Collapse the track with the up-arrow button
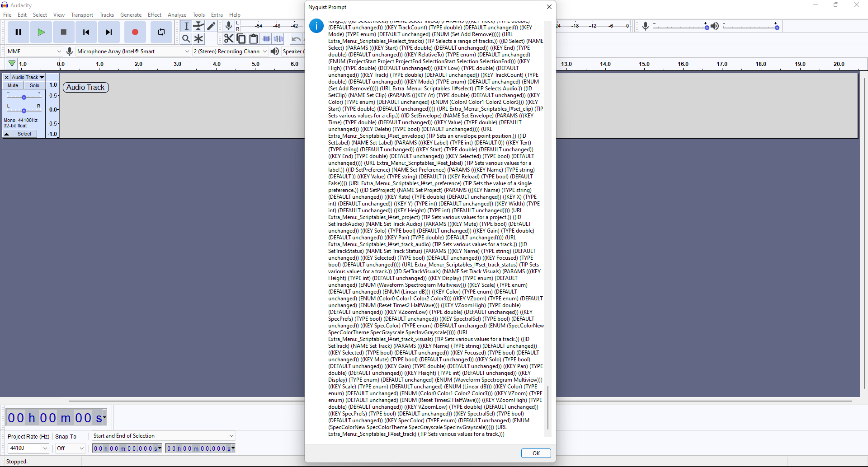The height and width of the screenshot is (467, 868). click(7, 134)
